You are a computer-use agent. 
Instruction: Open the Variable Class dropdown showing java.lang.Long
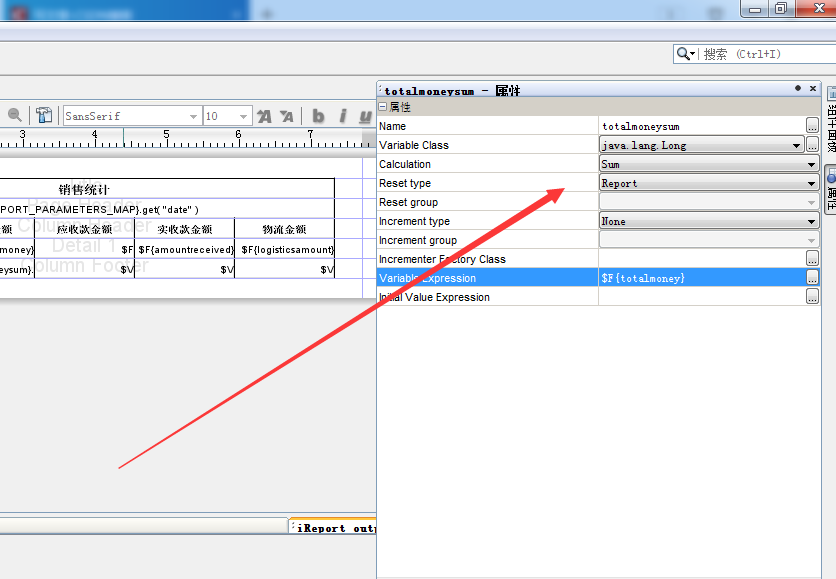pyautogui.click(x=797, y=144)
